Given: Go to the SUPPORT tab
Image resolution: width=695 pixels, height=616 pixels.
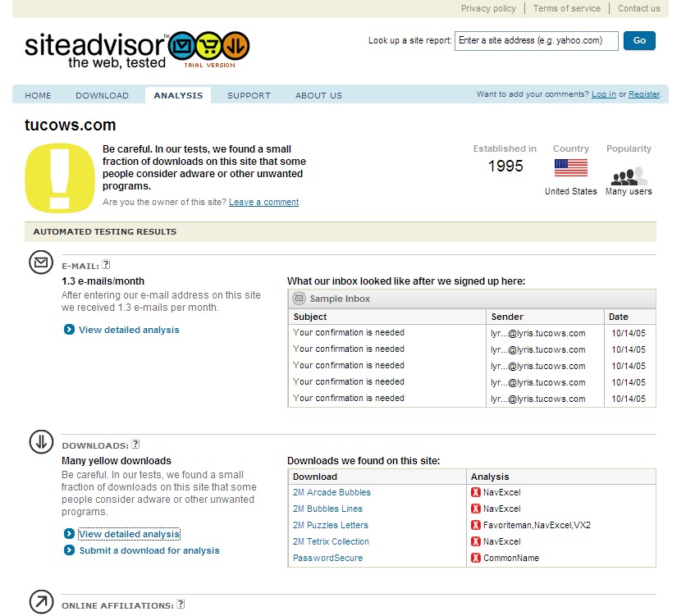Looking at the screenshot, I should point(249,96).
